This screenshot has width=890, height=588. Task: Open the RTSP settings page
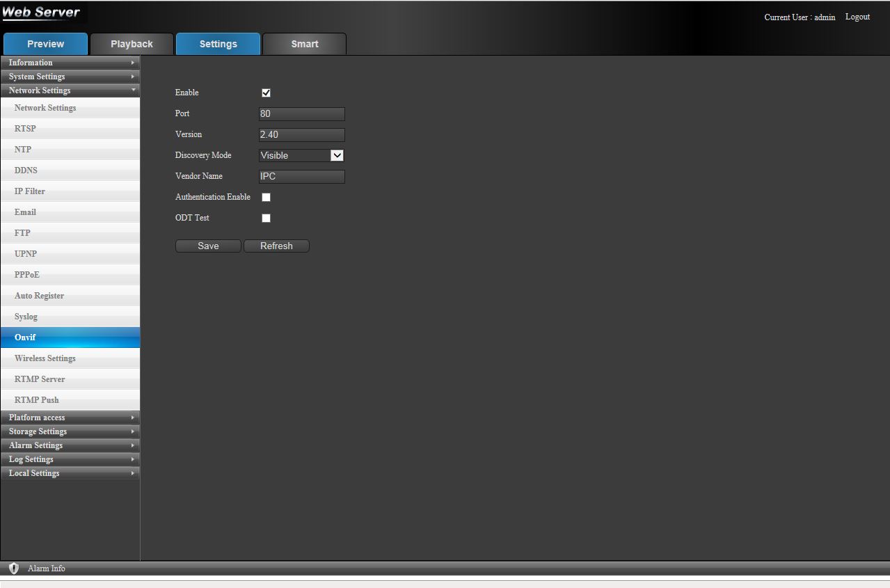[70, 129]
